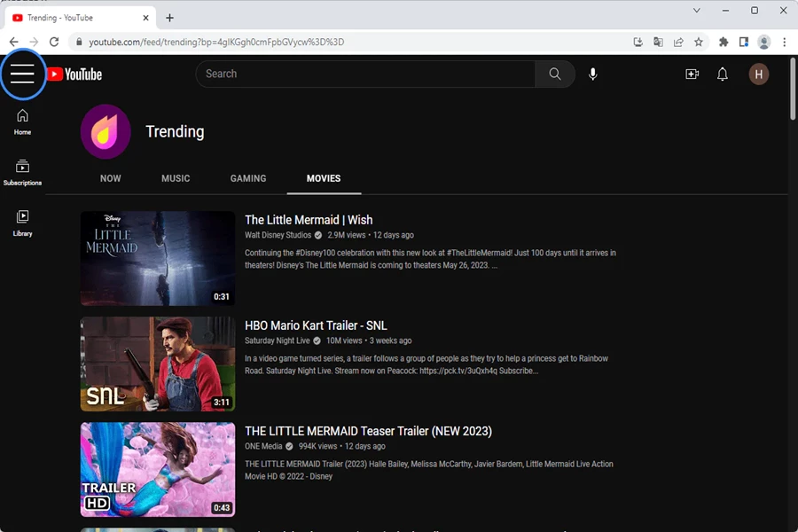Click the '3 weeks ago' text

click(390, 340)
